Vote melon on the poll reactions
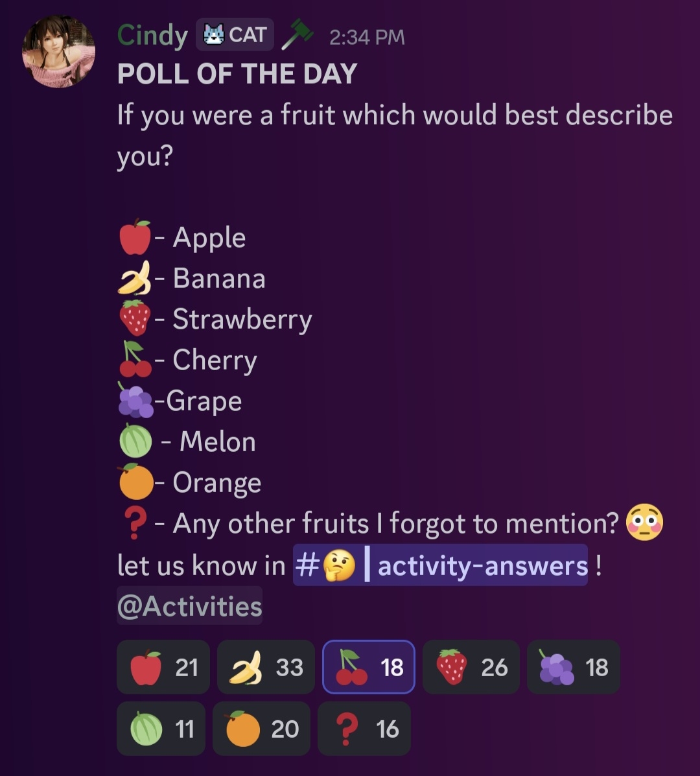700x776 pixels. tap(161, 729)
